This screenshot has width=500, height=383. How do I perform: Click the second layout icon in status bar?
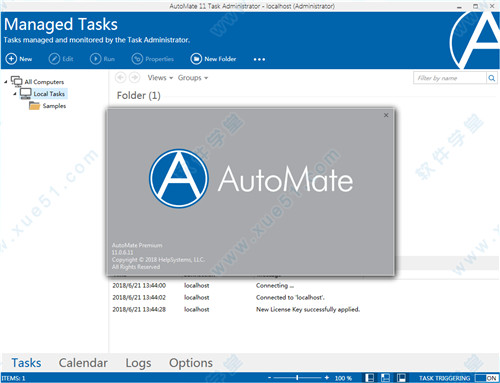pyautogui.click(x=385, y=378)
